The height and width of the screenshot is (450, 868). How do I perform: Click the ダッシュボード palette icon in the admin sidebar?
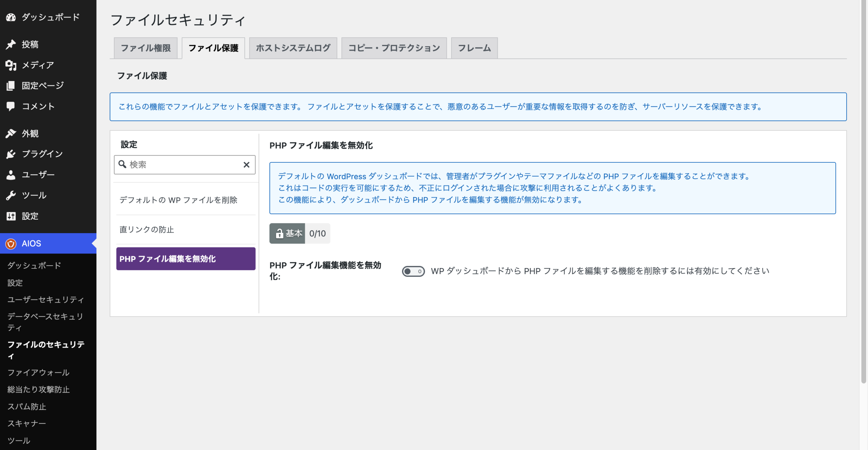pyautogui.click(x=11, y=17)
